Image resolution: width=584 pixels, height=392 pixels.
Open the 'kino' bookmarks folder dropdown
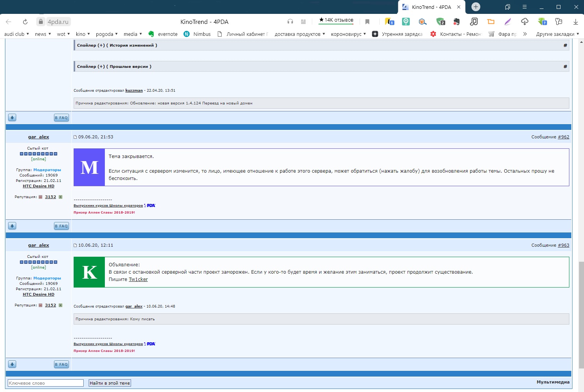tap(83, 34)
